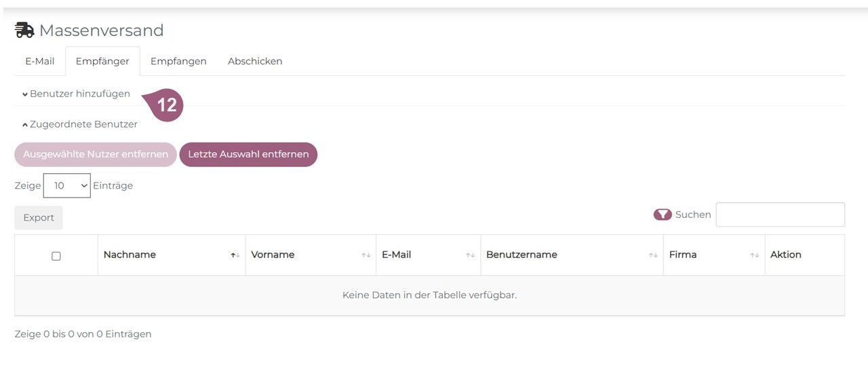The image size is (868, 366).
Task: Click the Nachname sort arrows icon
Action: coord(235,255)
